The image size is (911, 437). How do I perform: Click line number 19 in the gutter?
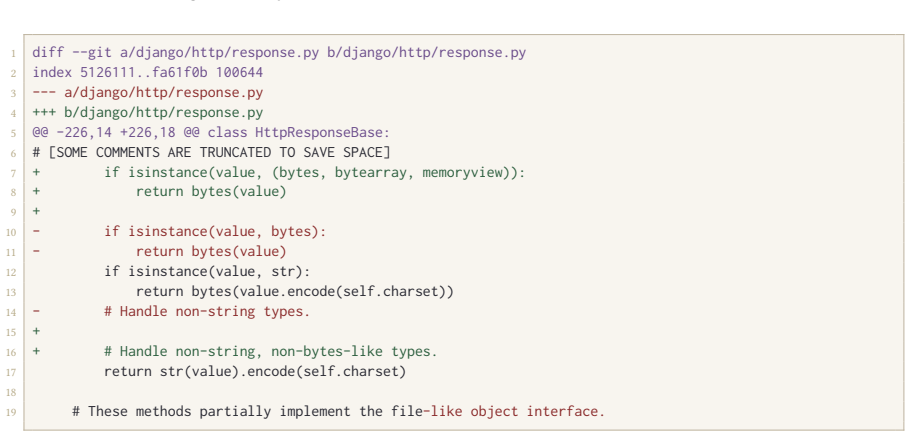pos(12,413)
